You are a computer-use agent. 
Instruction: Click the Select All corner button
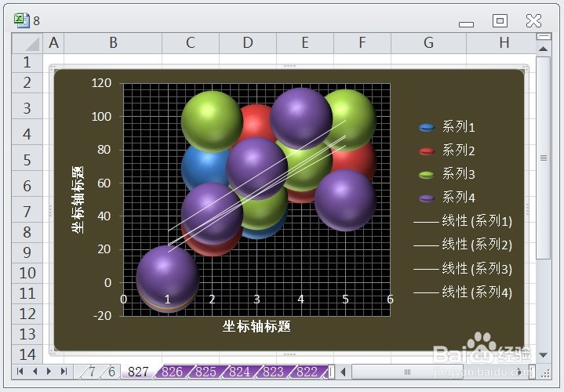tap(27, 44)
